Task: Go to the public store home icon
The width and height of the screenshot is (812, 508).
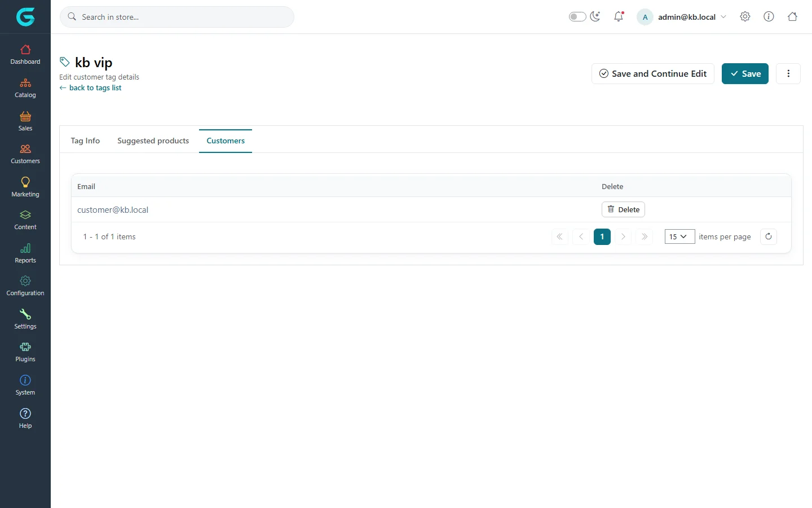Action: coord(792,17)
